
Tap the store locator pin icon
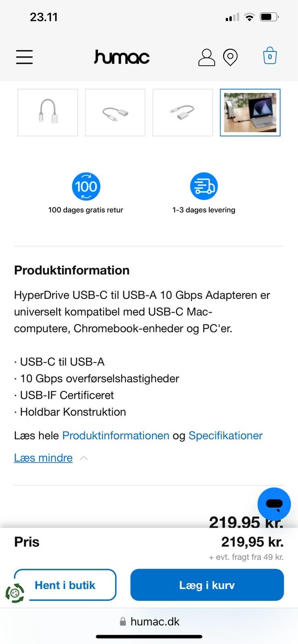(x=230, y=57)
